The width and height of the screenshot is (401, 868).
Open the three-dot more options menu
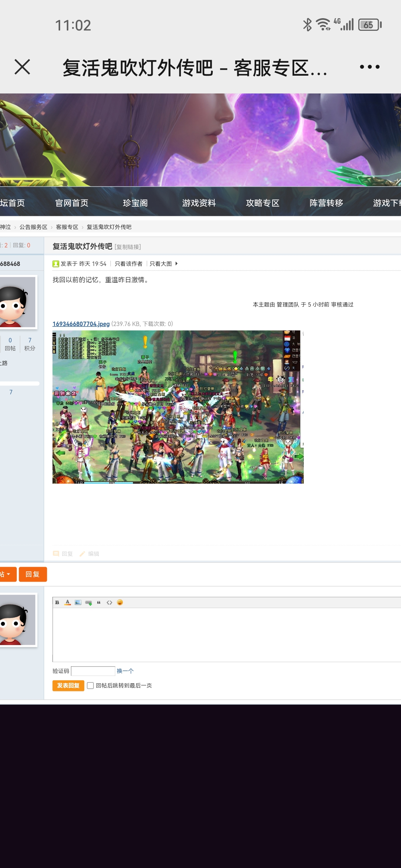pyautogui.click(x=370, y=67)
